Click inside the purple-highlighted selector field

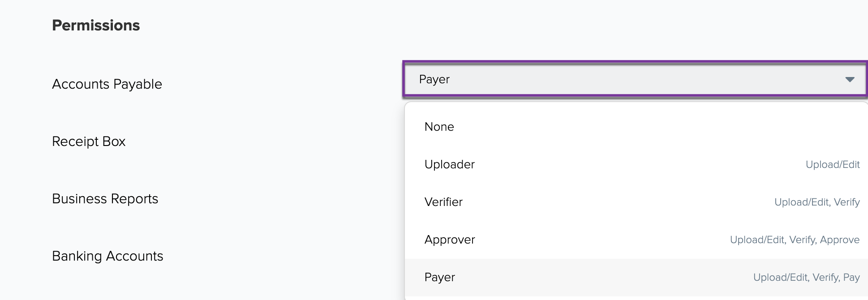(634, 80)
